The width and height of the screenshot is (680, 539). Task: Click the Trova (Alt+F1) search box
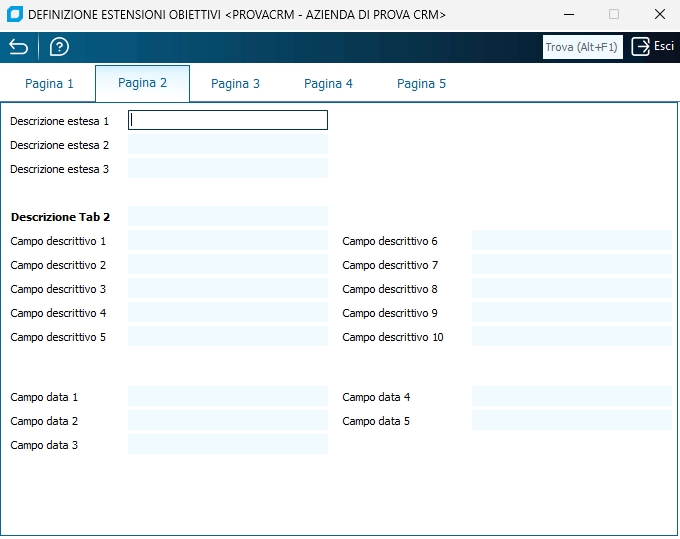click(x=582, y=47)
